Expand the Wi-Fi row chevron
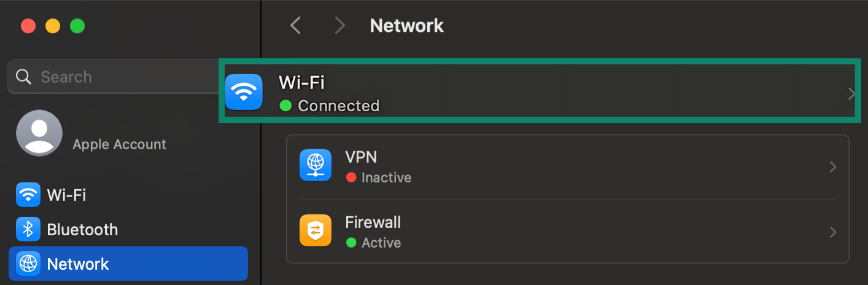This screenshot has height=285, width=868. [x=851, y=94]
